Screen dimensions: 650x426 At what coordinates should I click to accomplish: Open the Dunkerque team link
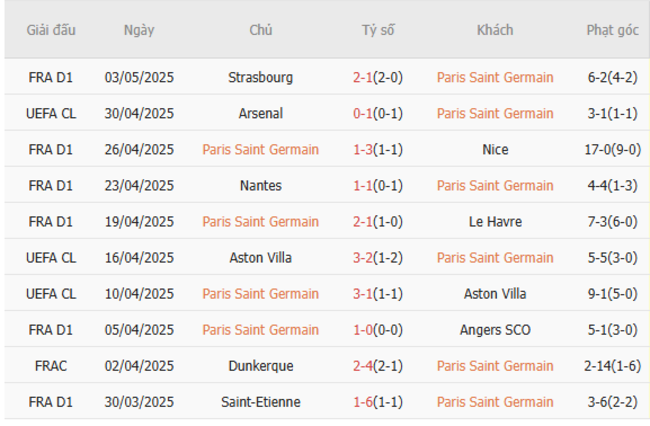click(x=260, y=365)
